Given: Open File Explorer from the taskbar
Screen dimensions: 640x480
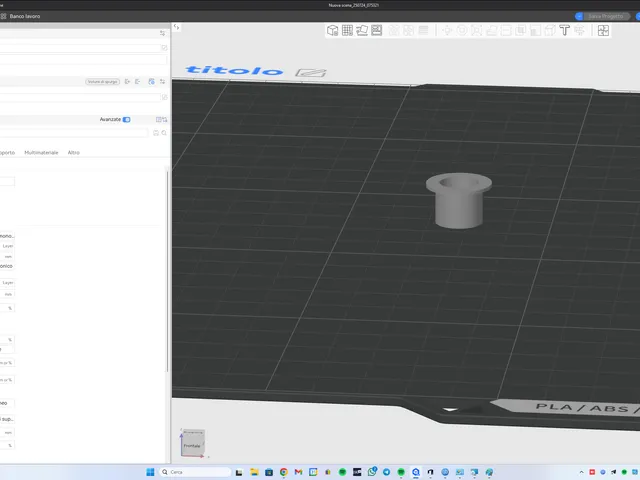Looking at the screenshot, I should [x=254, y=472].
